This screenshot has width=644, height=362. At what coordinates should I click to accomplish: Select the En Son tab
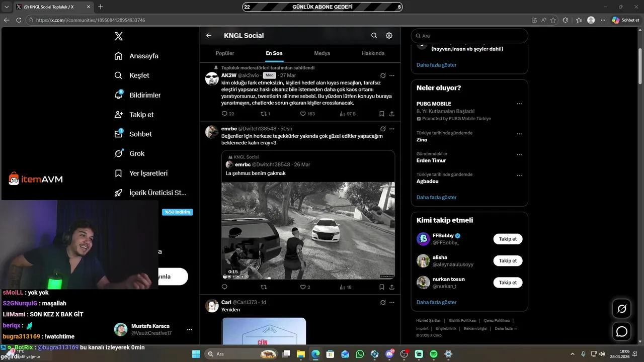[x=274, y=53]
